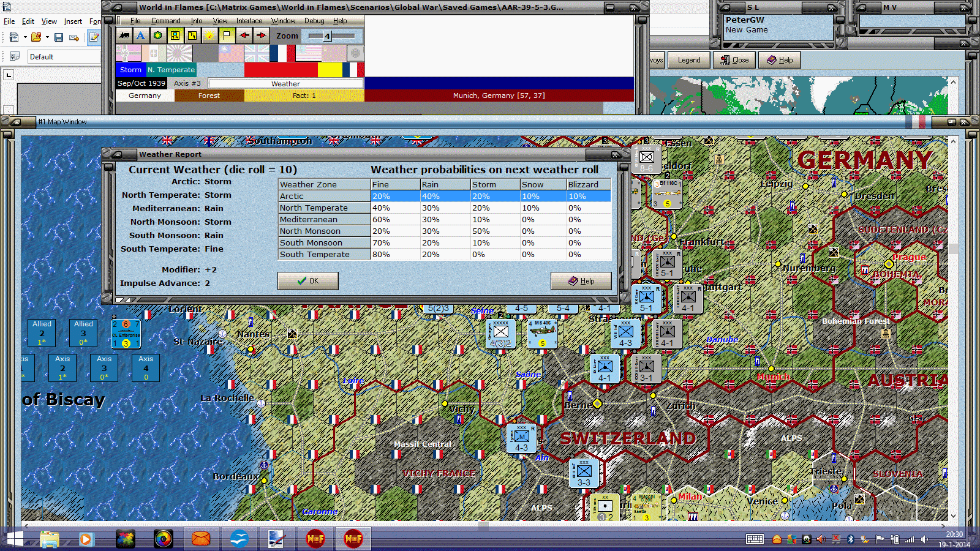Adjust the Zoom slider handle
Image resolution: width=980 pixels, height=551 pixels.
click(x=328, y=36)
